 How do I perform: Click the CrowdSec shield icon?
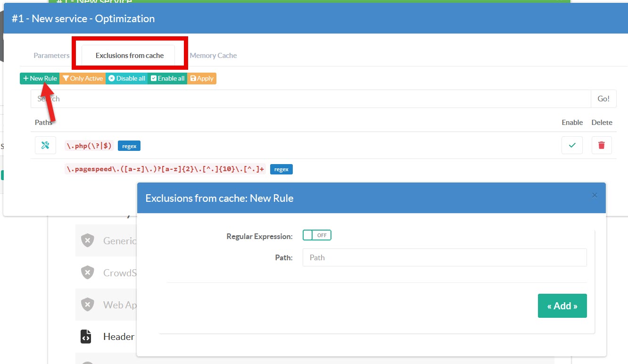pyautogui.click(x=87, y=273)
